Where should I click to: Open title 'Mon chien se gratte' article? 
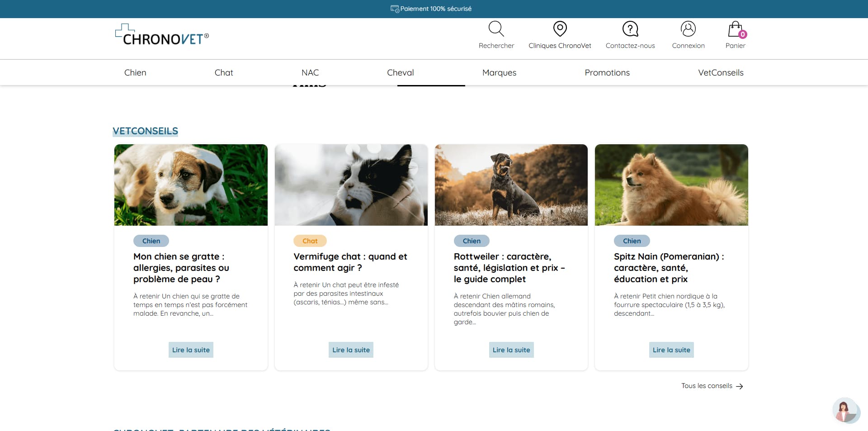tap(181, 268)
